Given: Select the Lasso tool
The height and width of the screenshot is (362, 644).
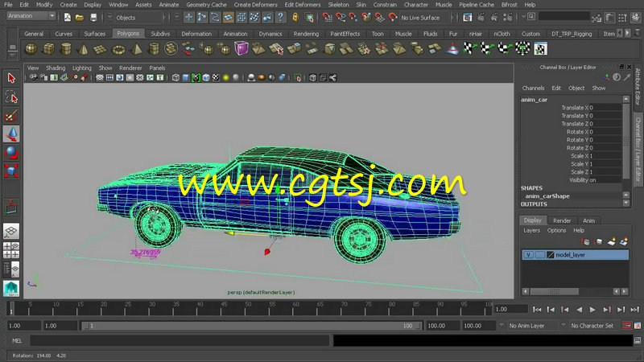Looking at the screenshot, I should [x=11, y=97].
